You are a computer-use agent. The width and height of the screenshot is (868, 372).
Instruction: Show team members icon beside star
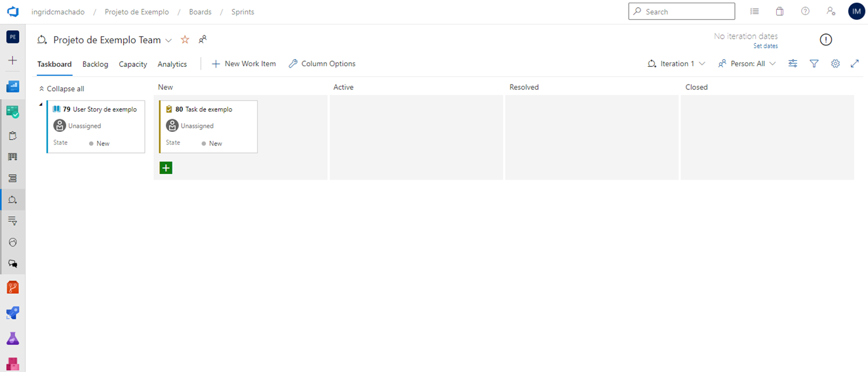click(x=203, y=40)
